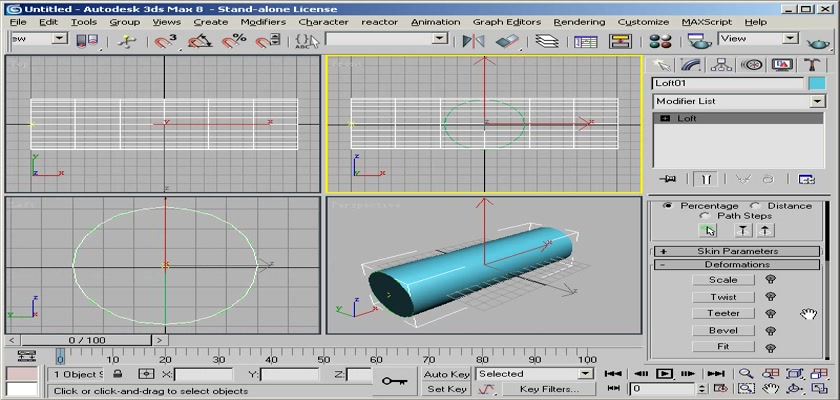The image size is (840, 400).
Task: Click the Quick Render teapot icon
Action: pyautogui.click(x=818, y=42)
